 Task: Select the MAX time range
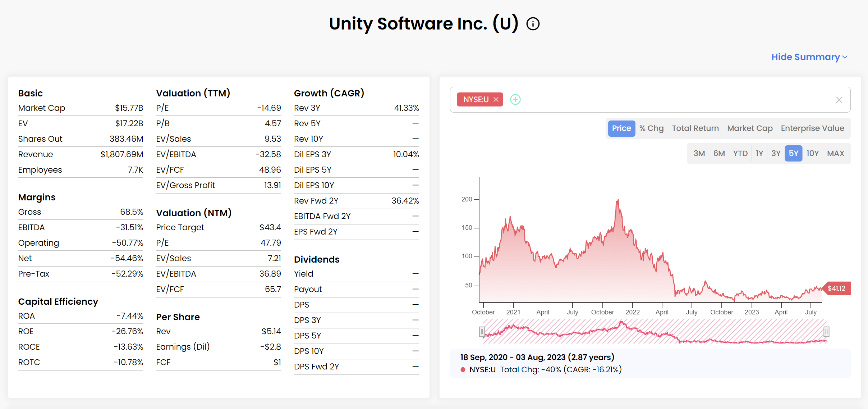[835, 154]
